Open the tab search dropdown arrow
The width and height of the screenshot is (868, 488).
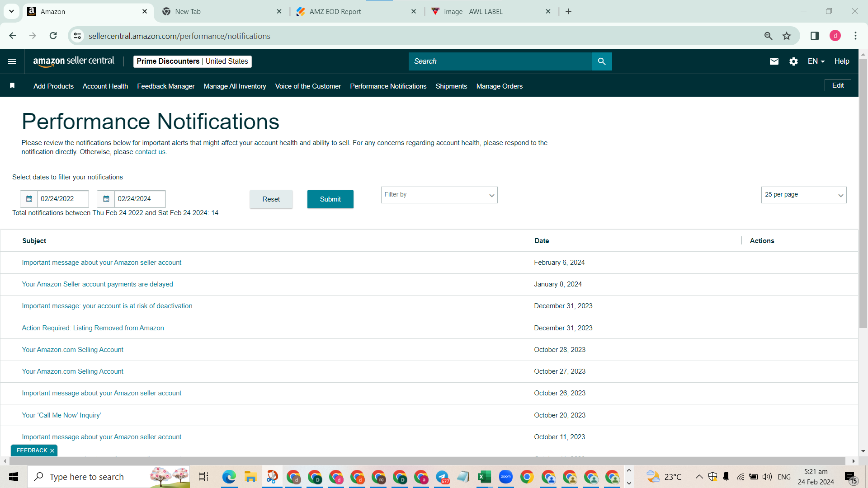click(11, 11)
